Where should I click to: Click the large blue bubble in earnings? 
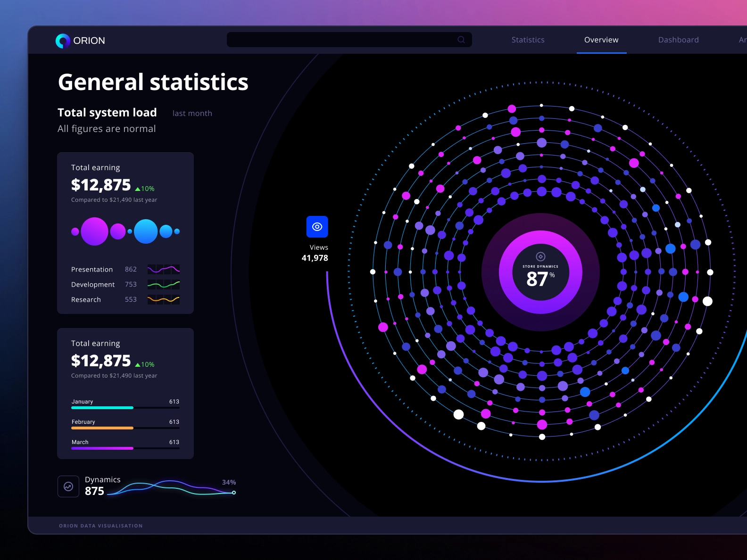(x=146, y=231)
